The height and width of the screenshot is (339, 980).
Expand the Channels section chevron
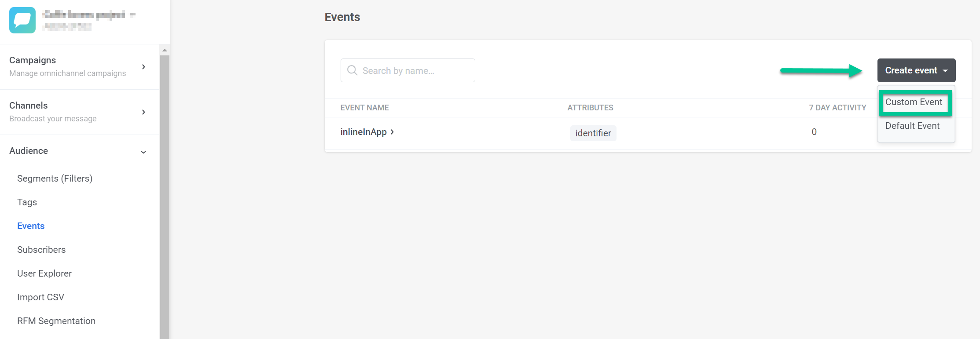143,112
